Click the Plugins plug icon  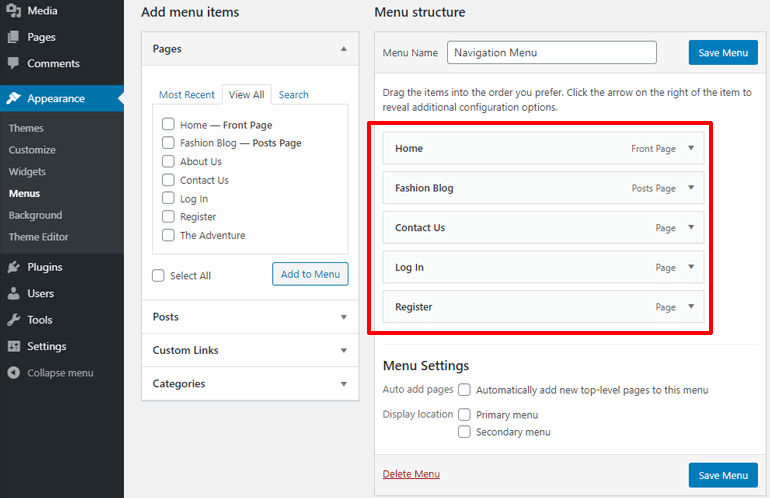(x=14, y=267)
